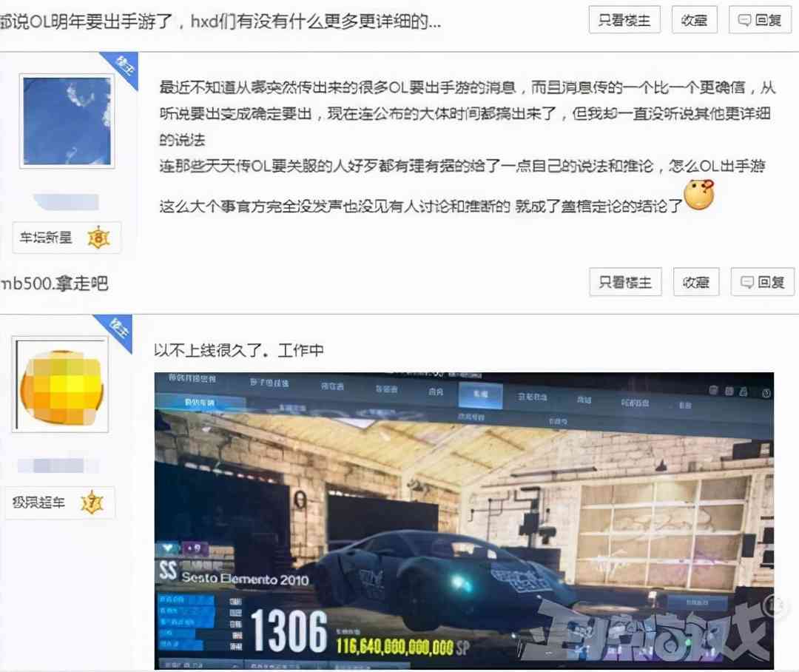This screenshot has height=672, width=799.
Task: Click the Sesto Elemento 2010 car name
Action: tap(245, 579)
